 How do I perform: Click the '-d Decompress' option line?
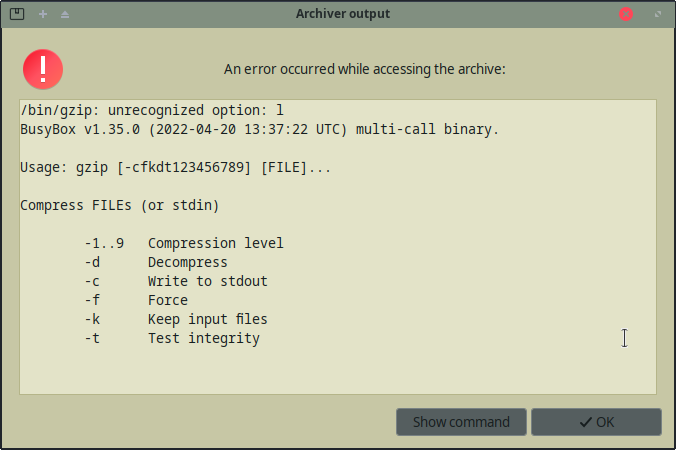[156, 262]
